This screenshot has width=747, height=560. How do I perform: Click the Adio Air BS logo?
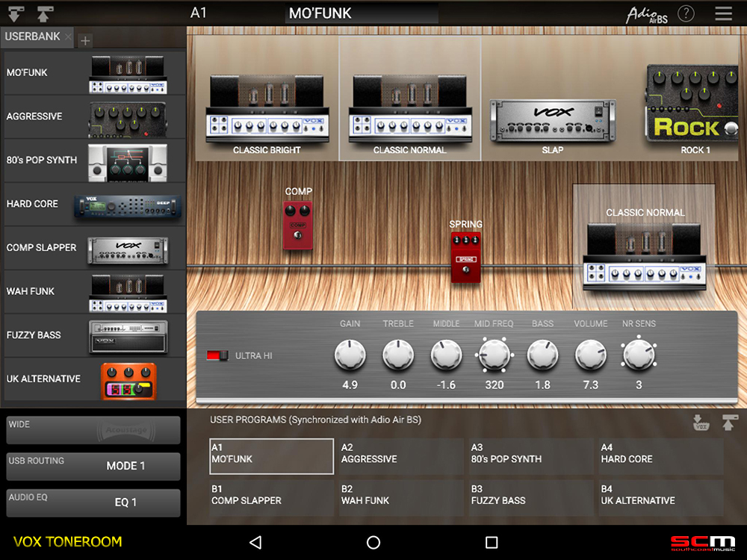coord(647,15)
